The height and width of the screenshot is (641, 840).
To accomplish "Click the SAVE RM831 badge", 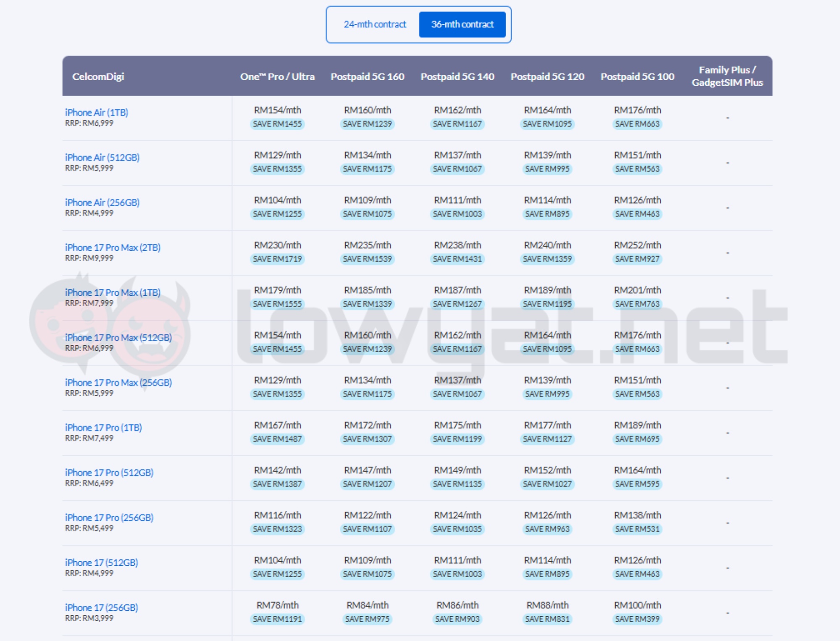I will tap(547, 619).
